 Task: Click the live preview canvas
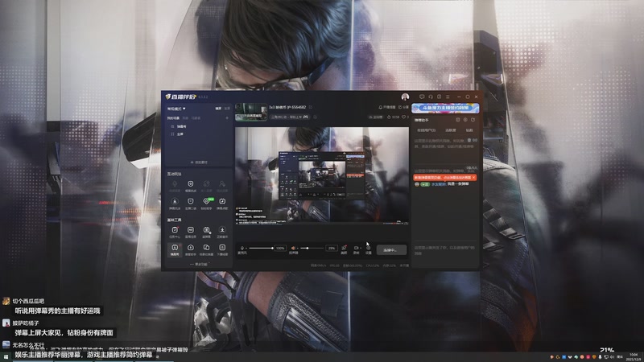tap(321, 175)
